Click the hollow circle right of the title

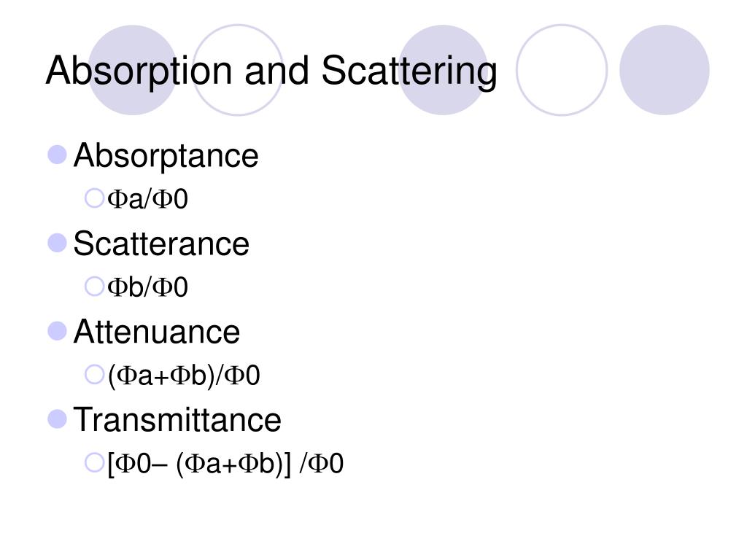coord(561,70)
